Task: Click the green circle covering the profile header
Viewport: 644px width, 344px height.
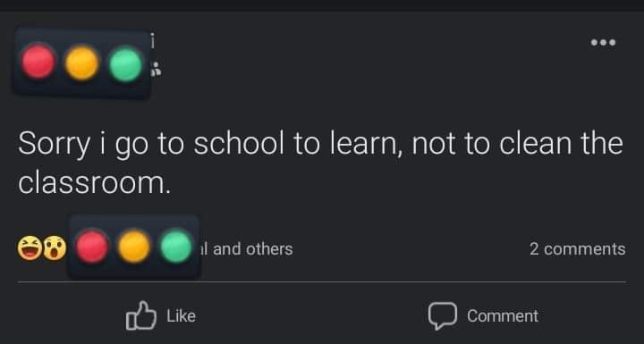Action: 126,64
